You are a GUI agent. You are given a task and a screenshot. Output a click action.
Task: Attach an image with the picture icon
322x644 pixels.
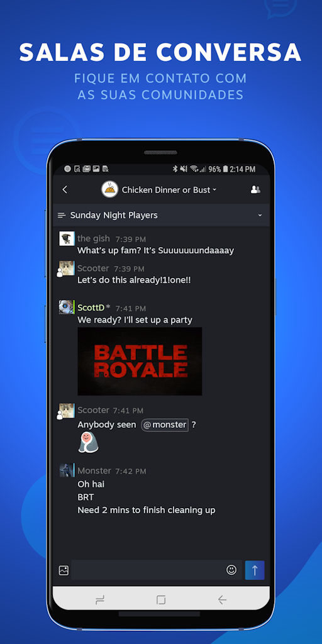64,570
